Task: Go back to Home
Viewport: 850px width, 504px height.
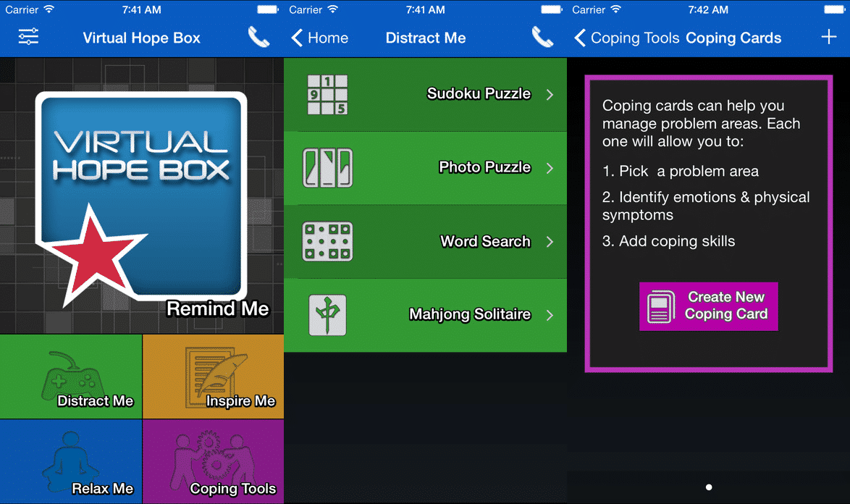Action: pyautogui.click(x=320, y=38)
